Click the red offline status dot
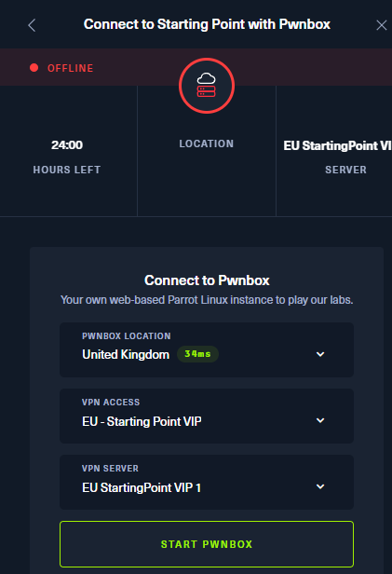The image size is (392, 574). click(x=34, y=68)
